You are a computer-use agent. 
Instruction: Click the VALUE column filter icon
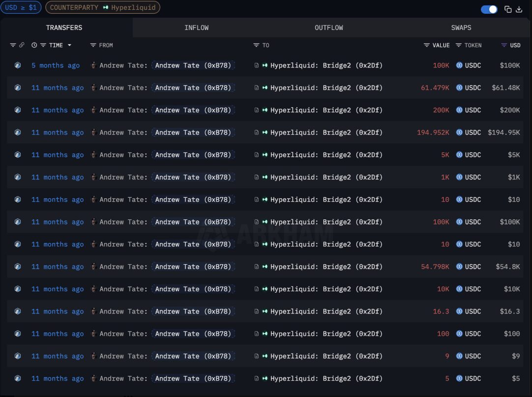coord(427,45)
